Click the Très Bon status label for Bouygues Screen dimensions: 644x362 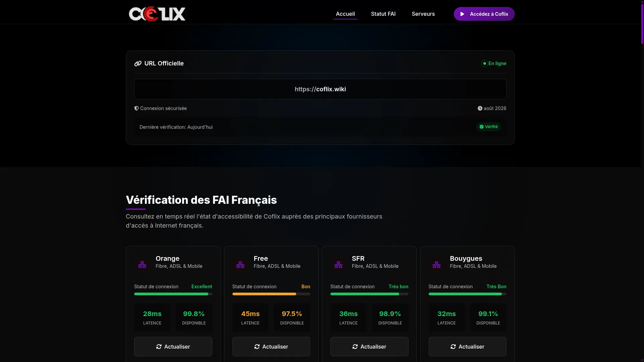coord(496,287)
